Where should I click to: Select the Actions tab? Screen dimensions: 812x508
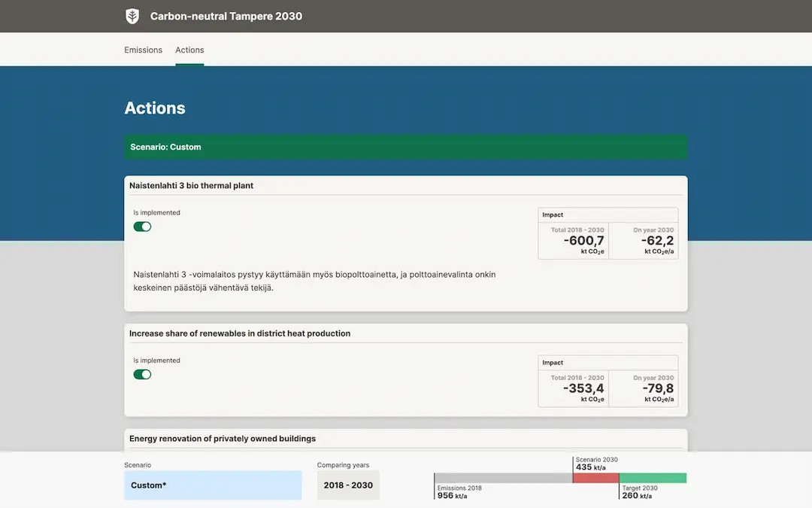(189, 50)
